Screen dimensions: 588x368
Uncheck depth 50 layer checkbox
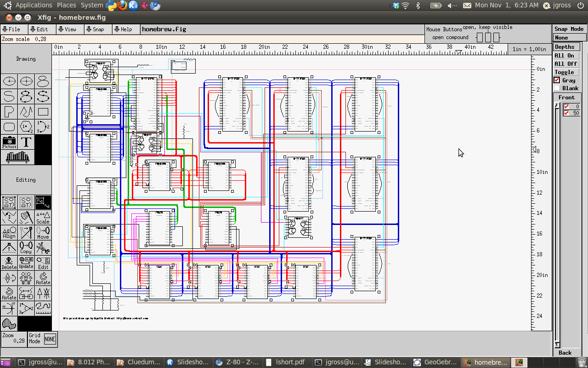pyautogui.click(x=566, y=113)
